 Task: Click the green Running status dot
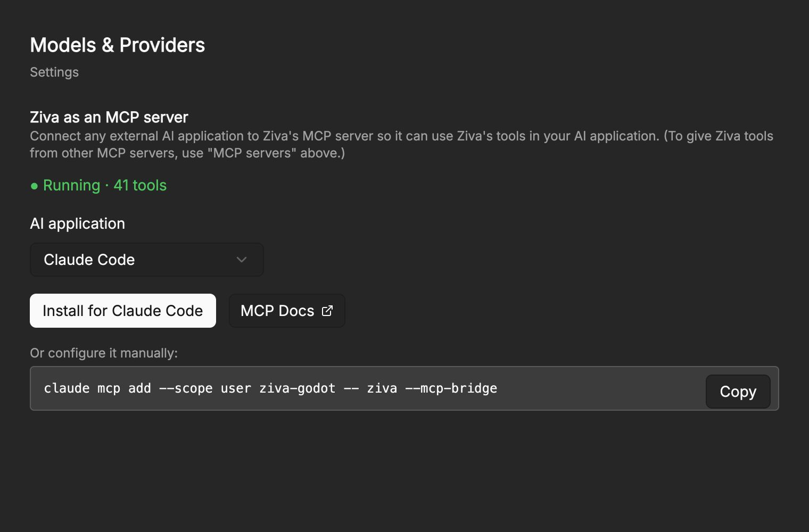[34, 186]
